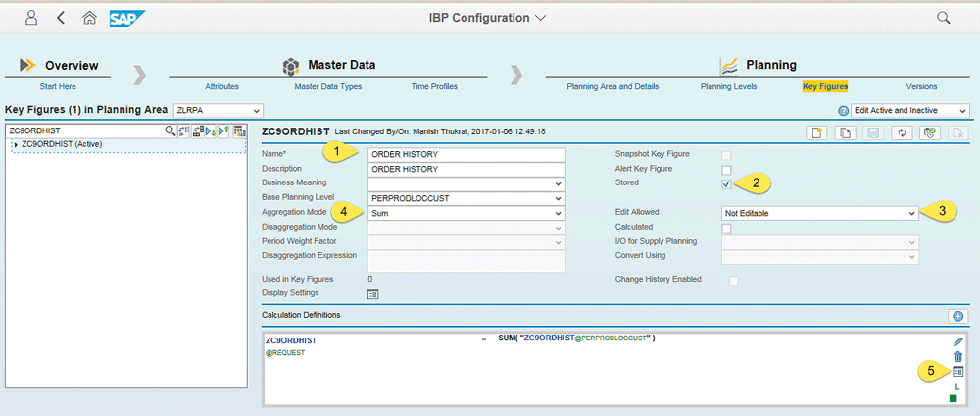Image resolution: width=980 pixels, height=416 pixels.
Task: Open the Business Meaning dropdown
Action: pyautogui.click(x=466, y=183)
